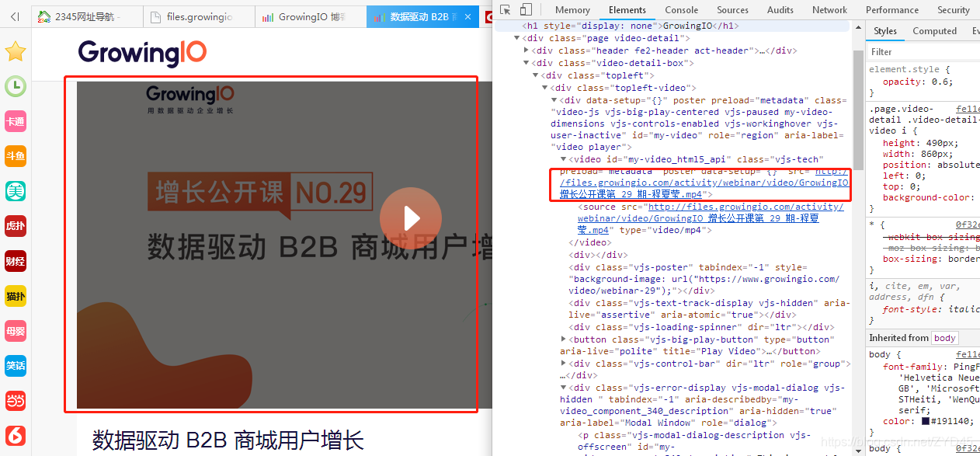Collapse the topleft-video div node
The width and height of the screenshot is (980, 456).
click(544, 88)
